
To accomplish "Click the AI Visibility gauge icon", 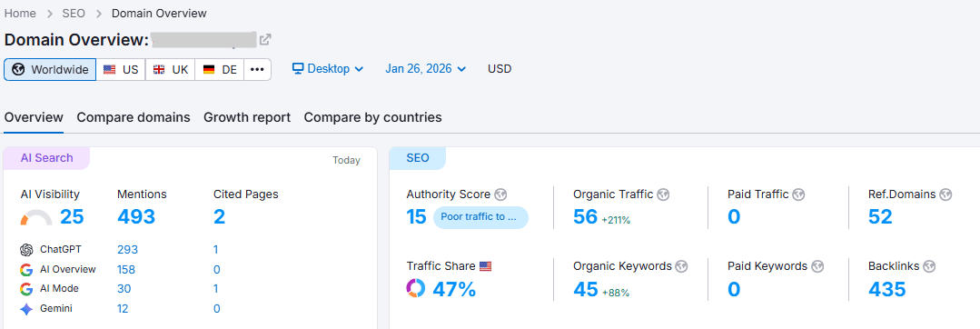I will (36, 217).
